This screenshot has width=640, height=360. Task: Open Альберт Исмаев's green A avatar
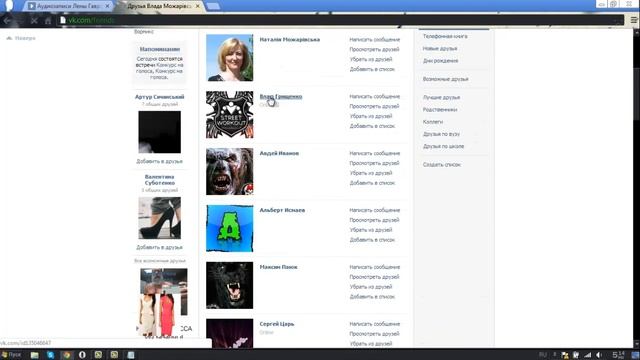pyautogui.click(x=229, y=228)
